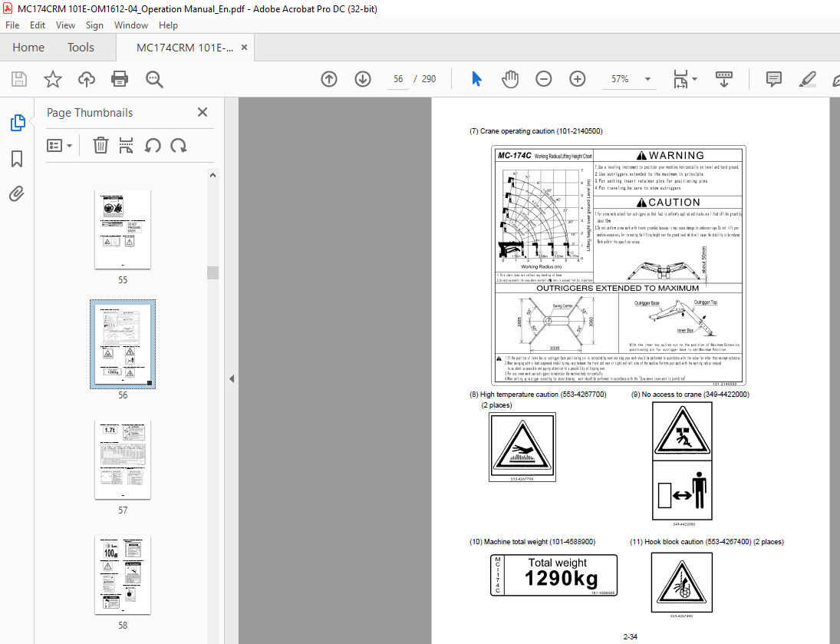Screen dimensions: 840x644
Task: Open the Window menu
Action: pos(130,25)
